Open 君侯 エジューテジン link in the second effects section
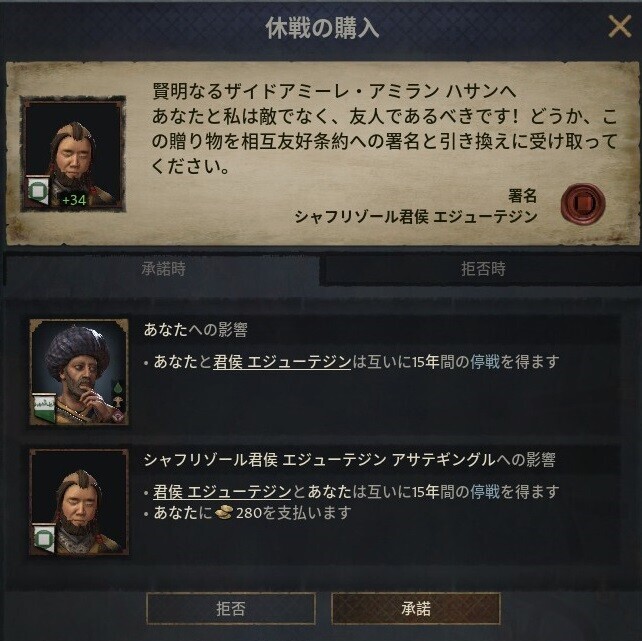 tap(222, 491)
